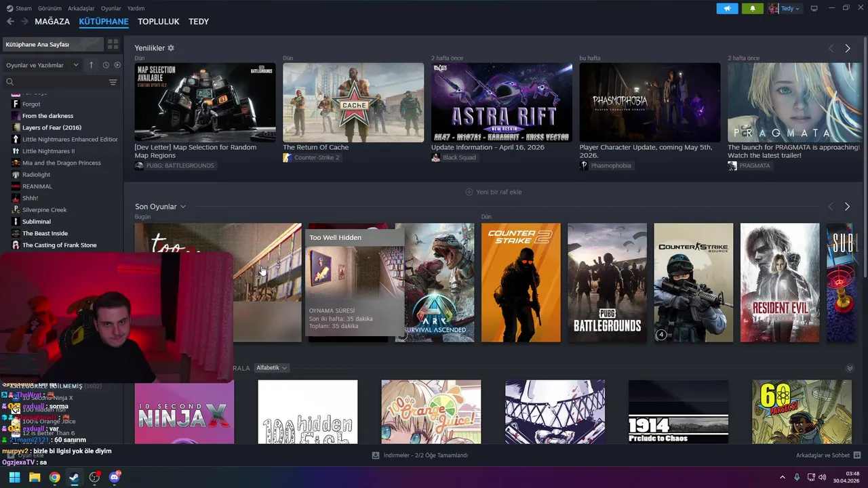Open Astra Rift update news thumbnail
This screenshot has width=868, height=488.
(x=502, y=102)
